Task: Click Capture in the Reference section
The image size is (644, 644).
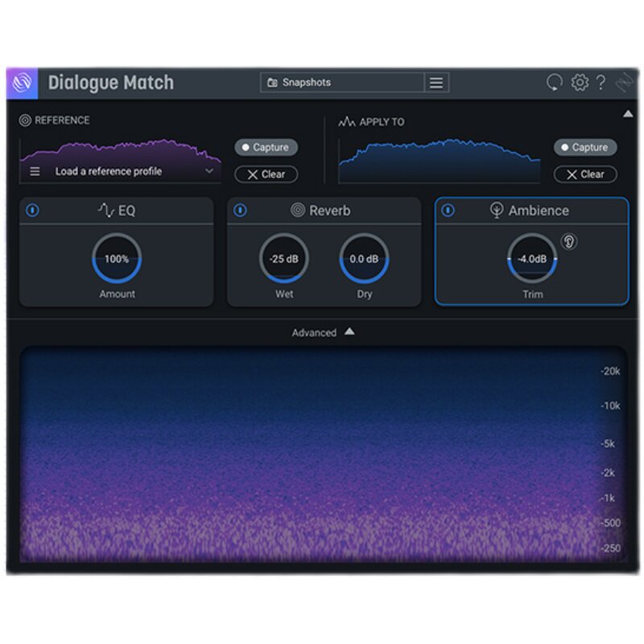Action: pyautogui.click(x=266, y=147)
